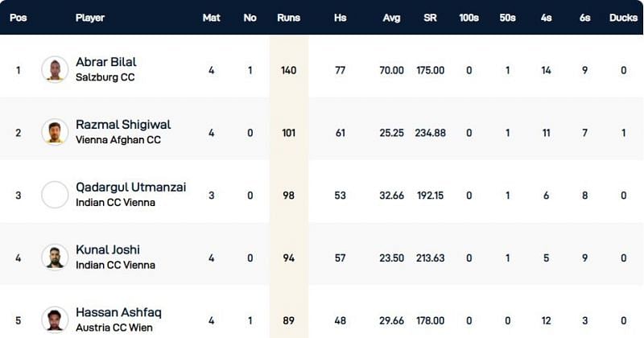Open Razmal Shigiwal player name link
The height and width of the screenshot is (338, 644).
(x=123, y=125)
